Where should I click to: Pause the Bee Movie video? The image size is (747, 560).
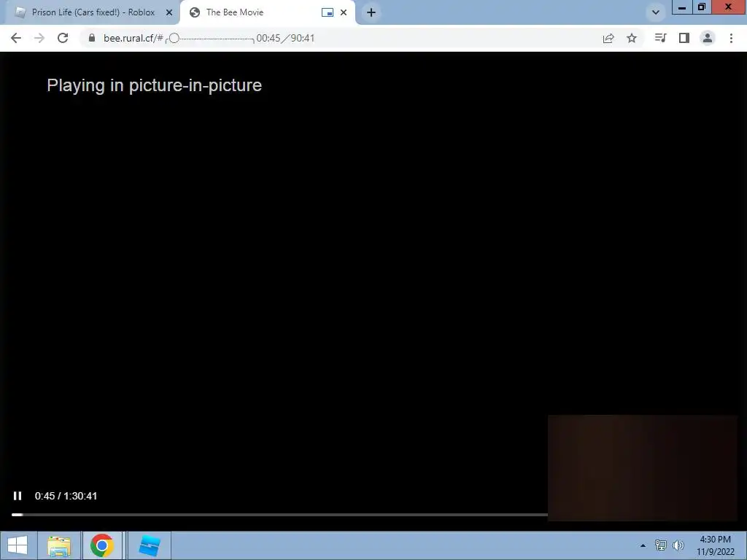[18, 496]
